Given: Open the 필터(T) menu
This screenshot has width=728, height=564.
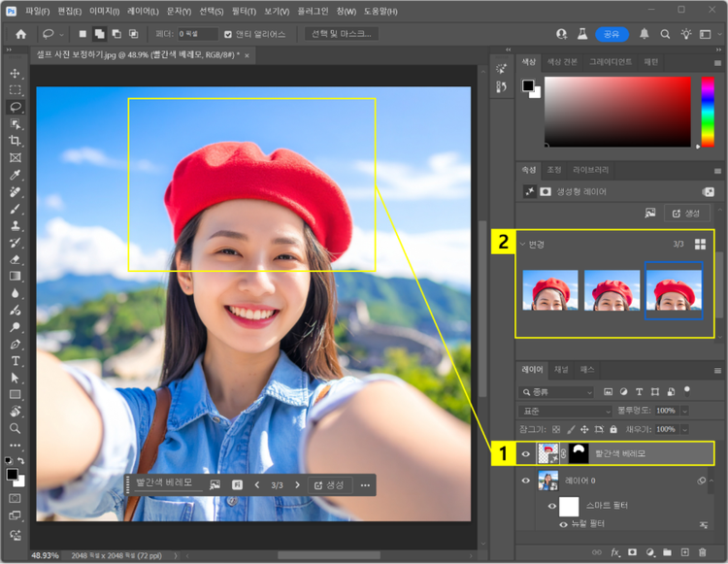Looking at the screenshot, I should 244,10.
